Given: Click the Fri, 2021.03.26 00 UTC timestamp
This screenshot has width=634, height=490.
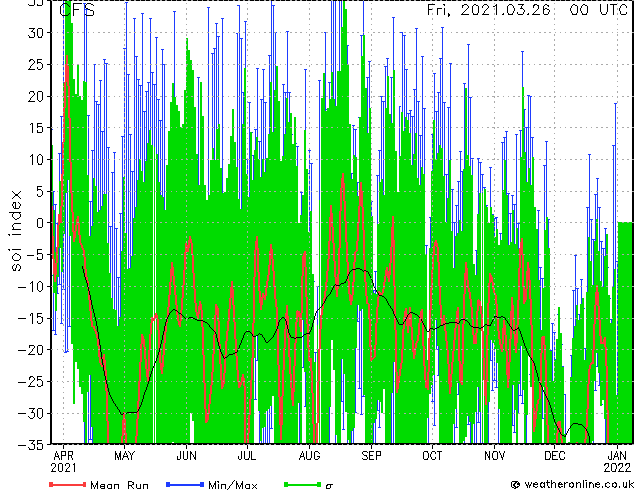Looking at the screenshot, I should click(527, 10).
